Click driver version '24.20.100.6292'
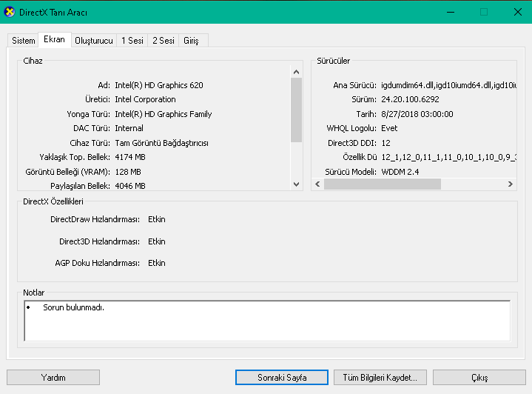The image size is (532, 394). click(410, 99)
